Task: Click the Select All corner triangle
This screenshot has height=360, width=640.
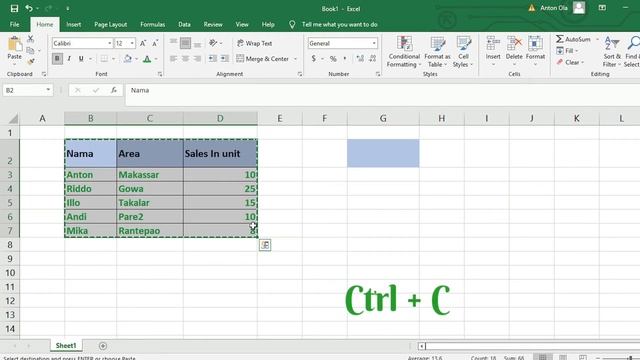Action: coord(13,119)
